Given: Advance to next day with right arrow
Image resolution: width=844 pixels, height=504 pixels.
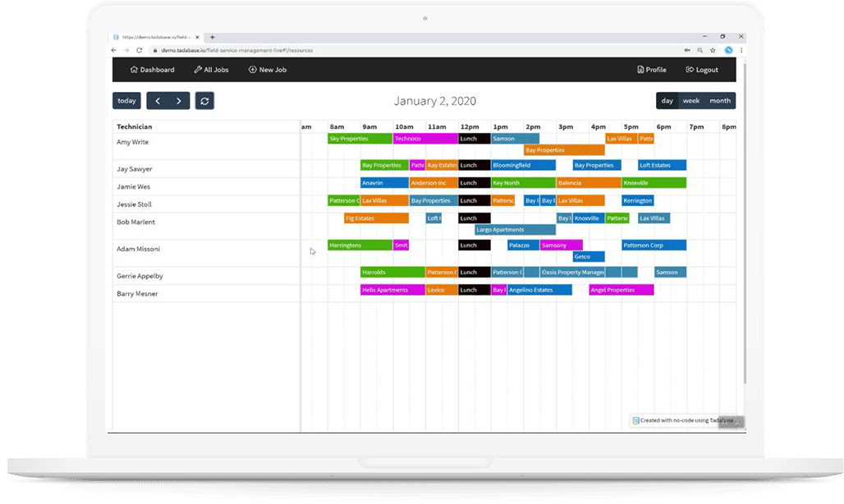Looking at the screenshot, I should (x=179, y=101).
